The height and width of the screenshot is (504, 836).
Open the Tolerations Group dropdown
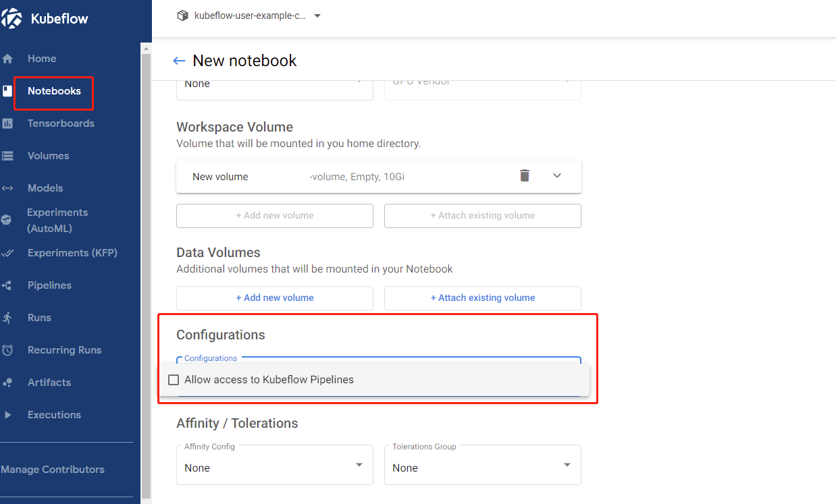click(x=483, y=465)
